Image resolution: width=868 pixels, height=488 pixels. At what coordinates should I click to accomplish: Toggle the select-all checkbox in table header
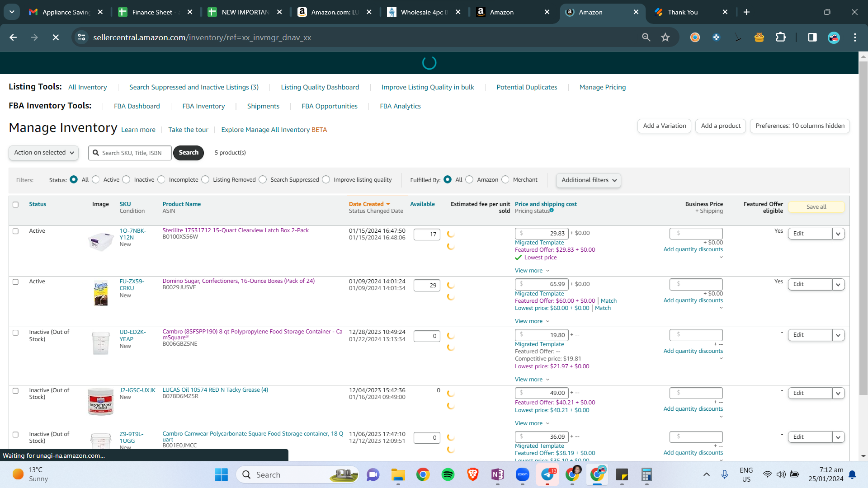click(x=15, y=205)
